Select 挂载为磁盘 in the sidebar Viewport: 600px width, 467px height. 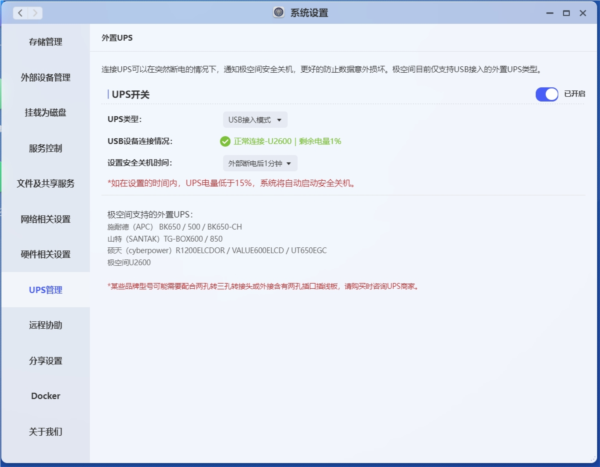click(46, 113)
